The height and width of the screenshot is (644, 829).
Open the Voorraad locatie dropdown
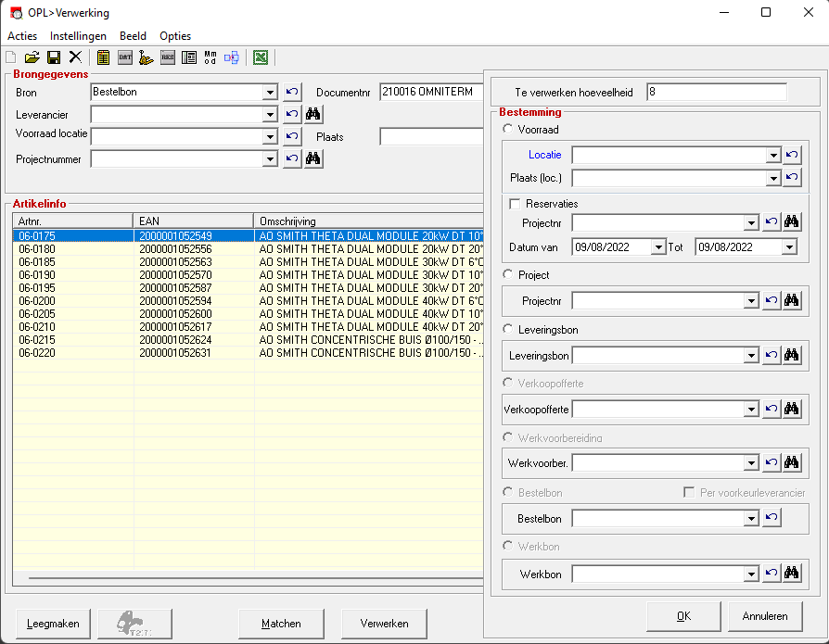(x=270, y=137)
